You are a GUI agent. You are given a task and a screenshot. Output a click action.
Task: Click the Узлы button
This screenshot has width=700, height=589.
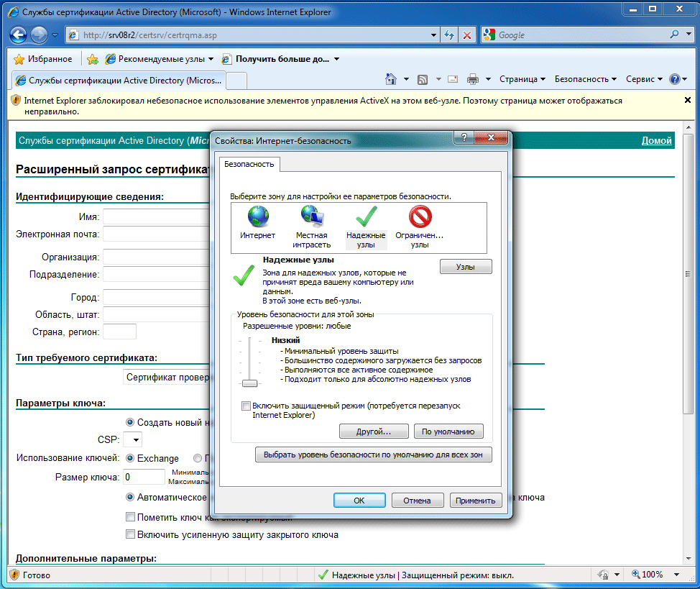465,267
